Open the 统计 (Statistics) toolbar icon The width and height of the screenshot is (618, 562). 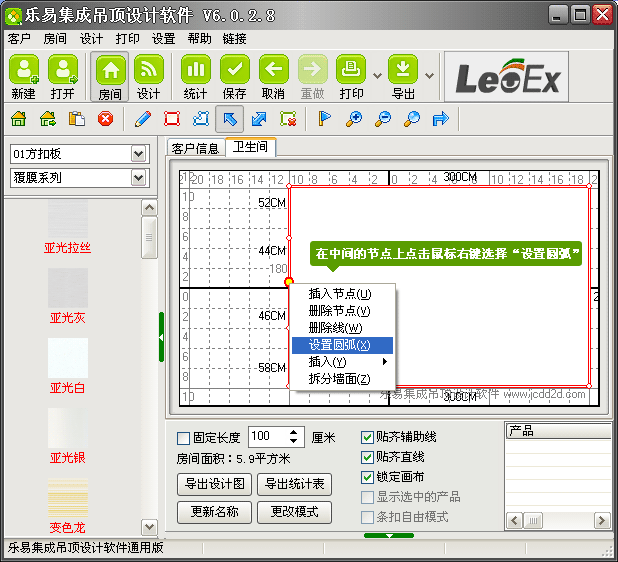[196, 72]
